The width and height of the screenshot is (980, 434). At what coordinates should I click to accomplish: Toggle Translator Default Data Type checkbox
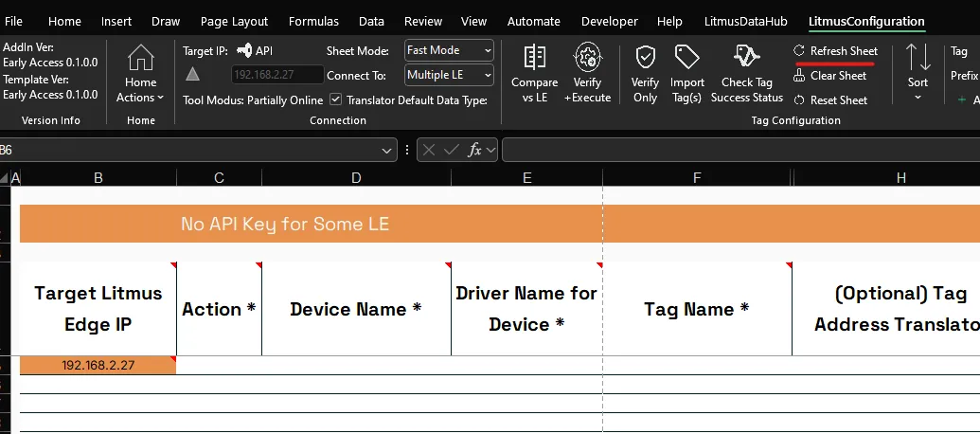pos(335,99)
